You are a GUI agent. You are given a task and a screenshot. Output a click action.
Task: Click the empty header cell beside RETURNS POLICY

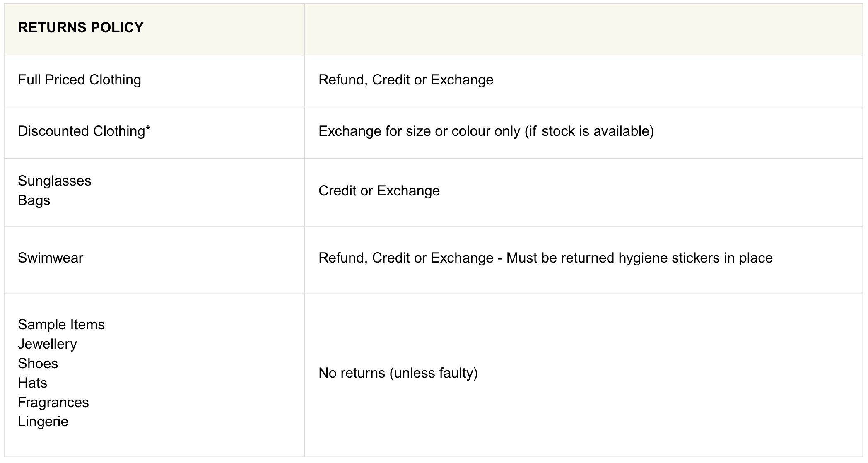[x=583, y=29]
